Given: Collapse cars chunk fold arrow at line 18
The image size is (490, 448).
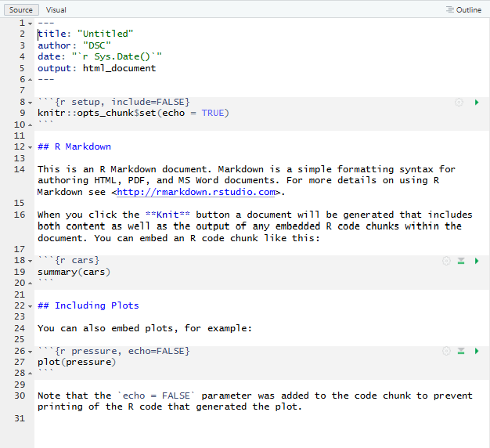Looking at the screenshot, I should pyautogui.click(x=30, y=261).
